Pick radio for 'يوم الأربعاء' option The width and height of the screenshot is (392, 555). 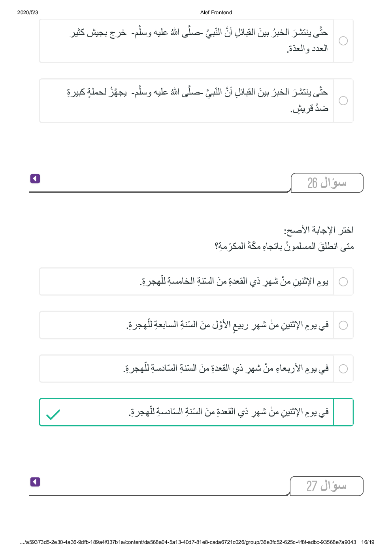point(343,369)
